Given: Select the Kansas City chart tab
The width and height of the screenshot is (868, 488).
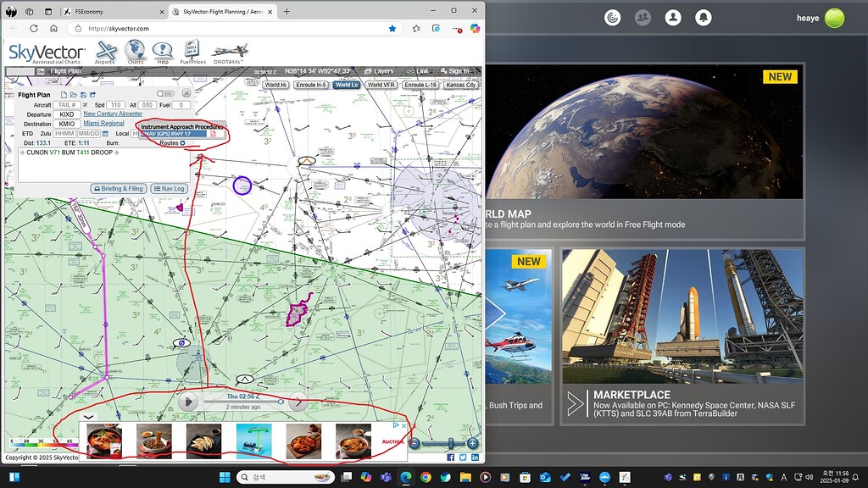Looking at the screenshot, I should pyautogui.click(x=460, y=85).
